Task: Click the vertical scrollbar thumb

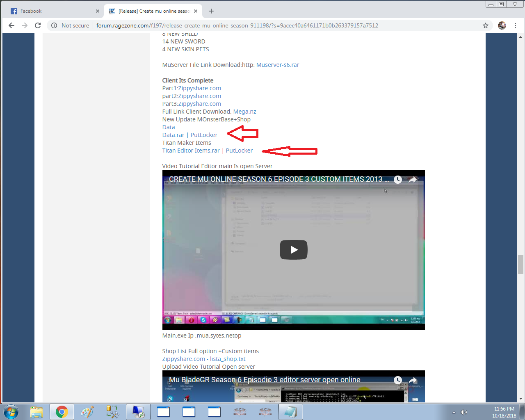Action: coord(520,264)
